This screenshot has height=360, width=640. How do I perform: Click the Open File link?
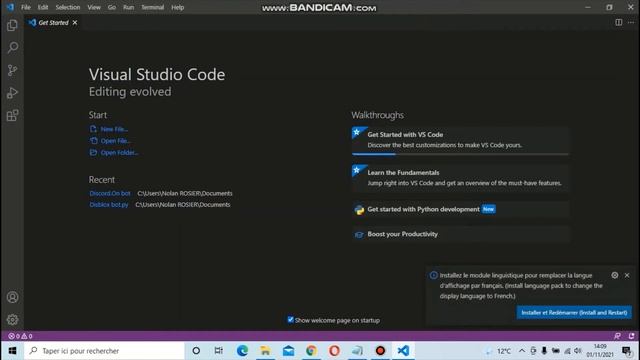pyautogui.click(x=116, y=141)
